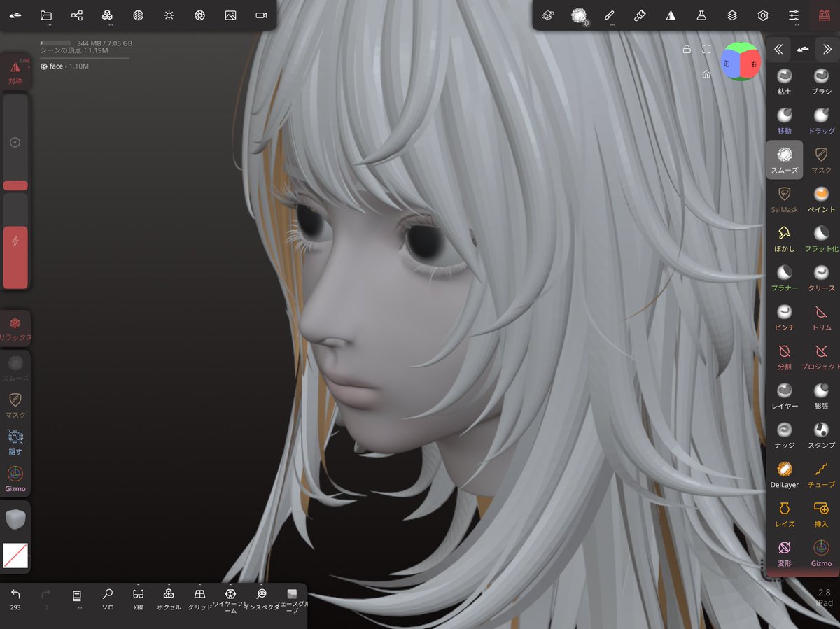Screen dimensions: 840x629
Task: Open the symmetry settings icon
Action: pos(670,15)
